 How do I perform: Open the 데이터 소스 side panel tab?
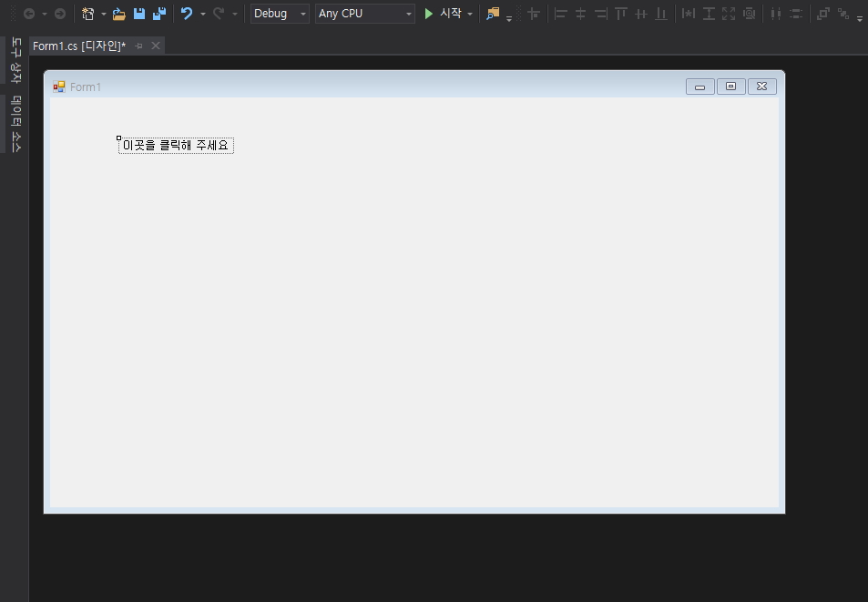pyautogui.click(x=16, y=124)
